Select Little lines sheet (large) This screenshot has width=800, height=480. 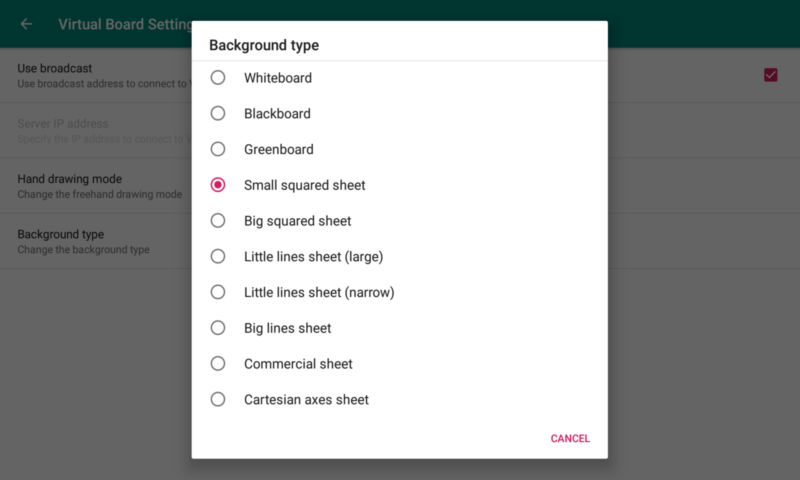pyautogui.click(x=218, y=257)
